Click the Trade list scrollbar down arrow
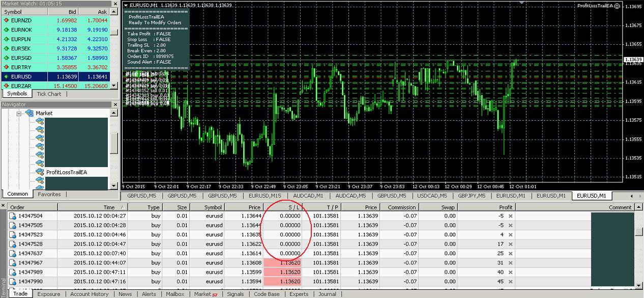644x298 pixels. click(639, 285)
